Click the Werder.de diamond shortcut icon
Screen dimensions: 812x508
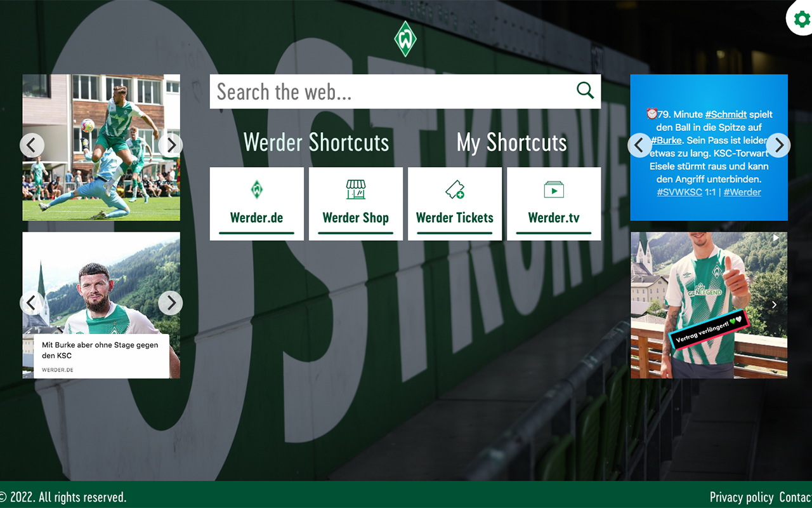(x=256, y=189)
